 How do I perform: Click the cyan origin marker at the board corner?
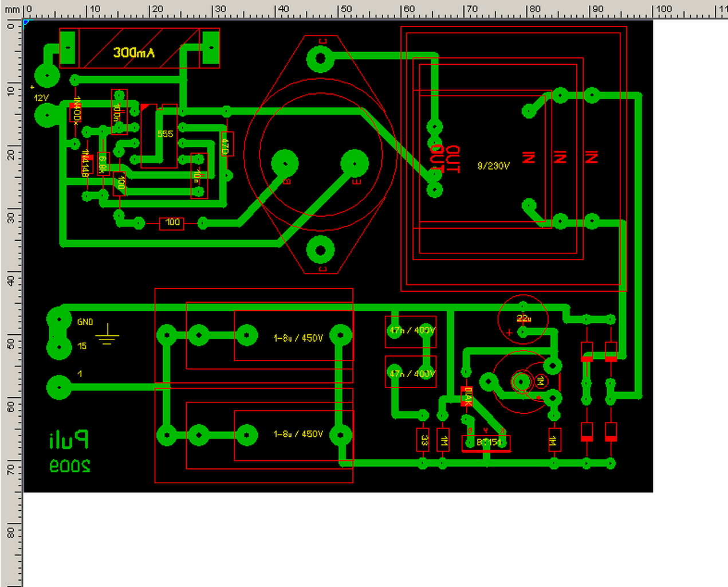pos(26,23)
